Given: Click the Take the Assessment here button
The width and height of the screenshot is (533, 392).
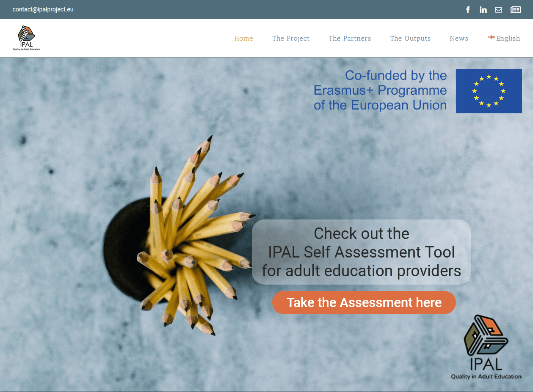Looking at the screenshot, I should point(364,302).
